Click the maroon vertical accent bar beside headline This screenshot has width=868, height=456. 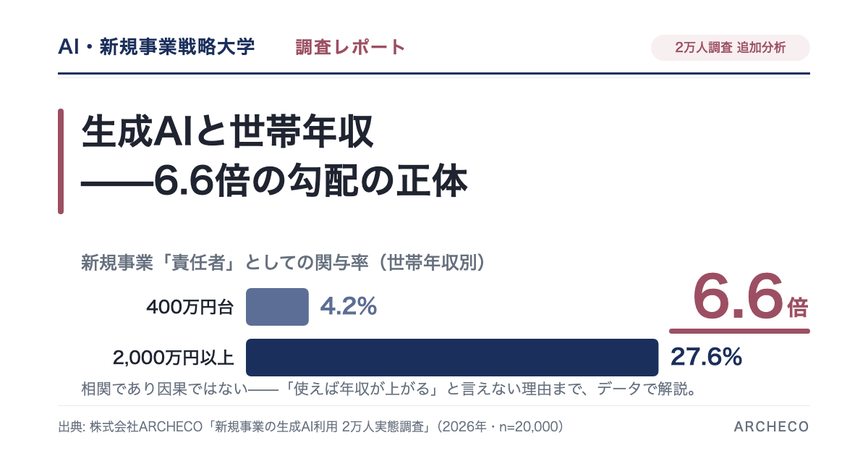tap(61, 161)
